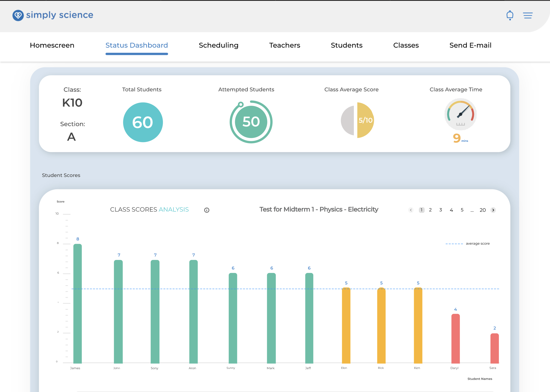
Task: Go to previous page with left chevron
Action: [411, 210]
